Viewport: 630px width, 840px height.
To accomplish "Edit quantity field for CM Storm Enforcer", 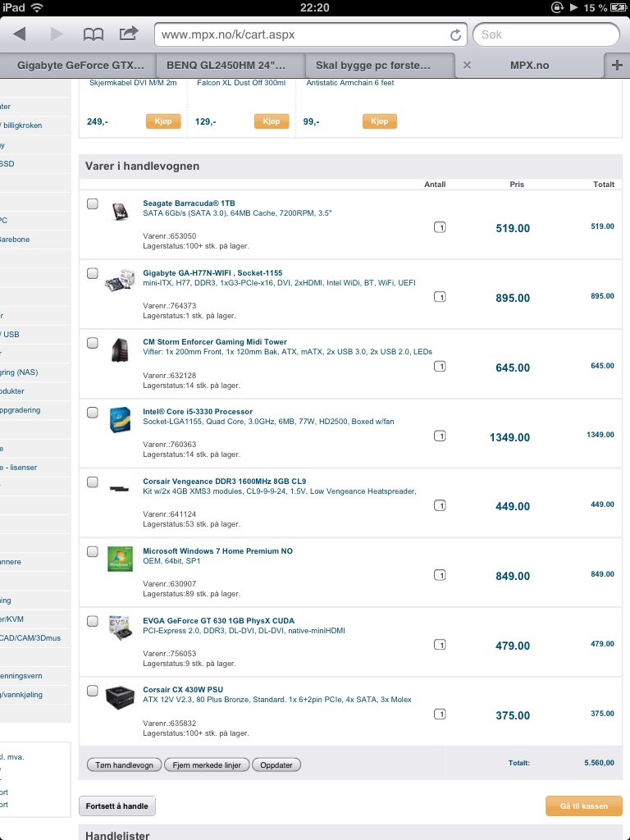I will click(x=440, y=367).
